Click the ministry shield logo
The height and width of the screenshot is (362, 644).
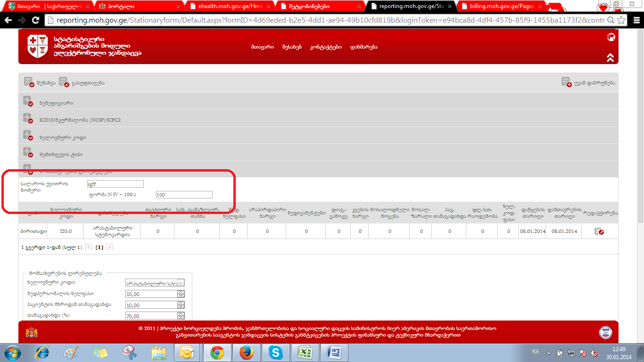tap(38, 46)
